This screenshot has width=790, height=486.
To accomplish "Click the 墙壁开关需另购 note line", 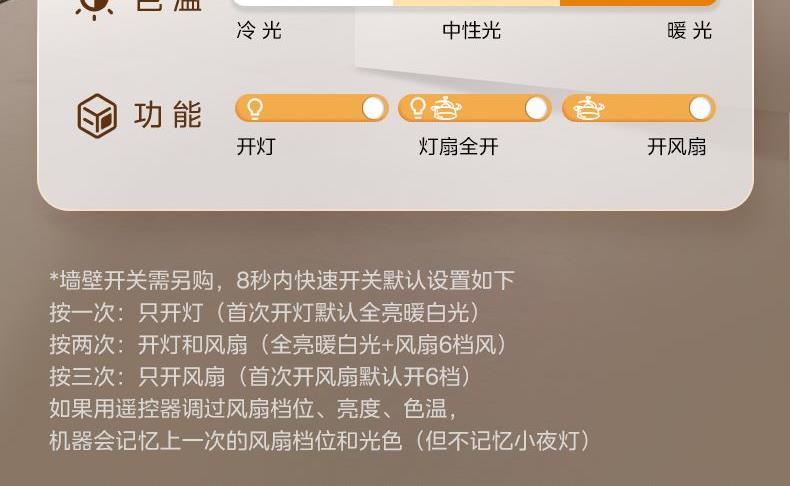I will tap(282, 281).
